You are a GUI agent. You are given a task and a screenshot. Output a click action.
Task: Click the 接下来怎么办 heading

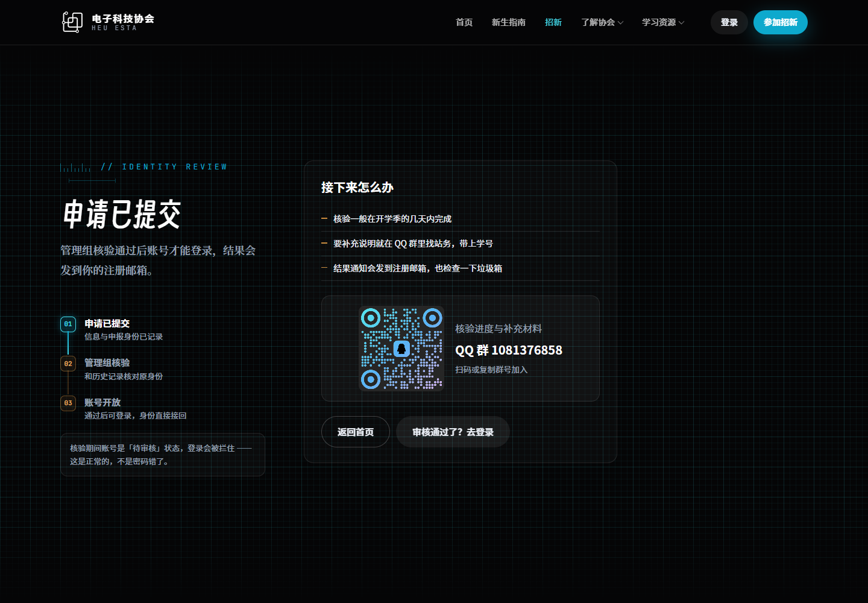click(357, 188)
